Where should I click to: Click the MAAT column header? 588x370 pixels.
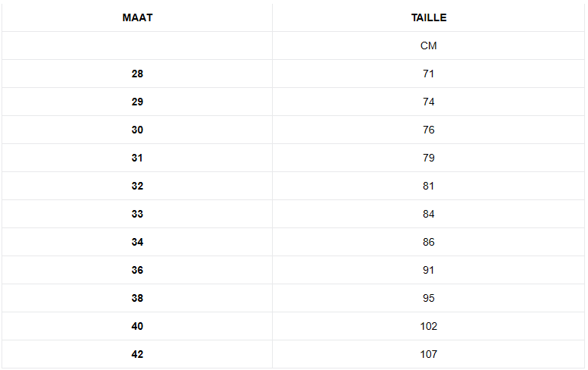(137, 17)
